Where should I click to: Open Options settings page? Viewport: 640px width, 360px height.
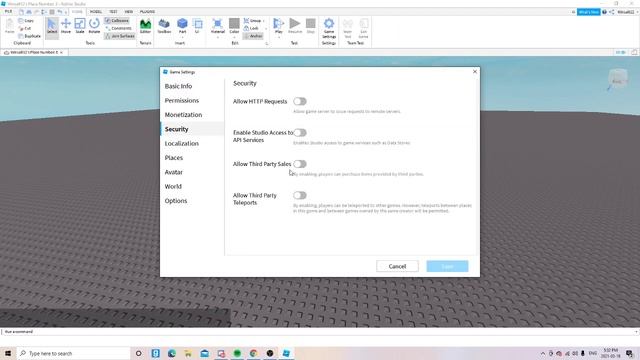pos(176,200)
